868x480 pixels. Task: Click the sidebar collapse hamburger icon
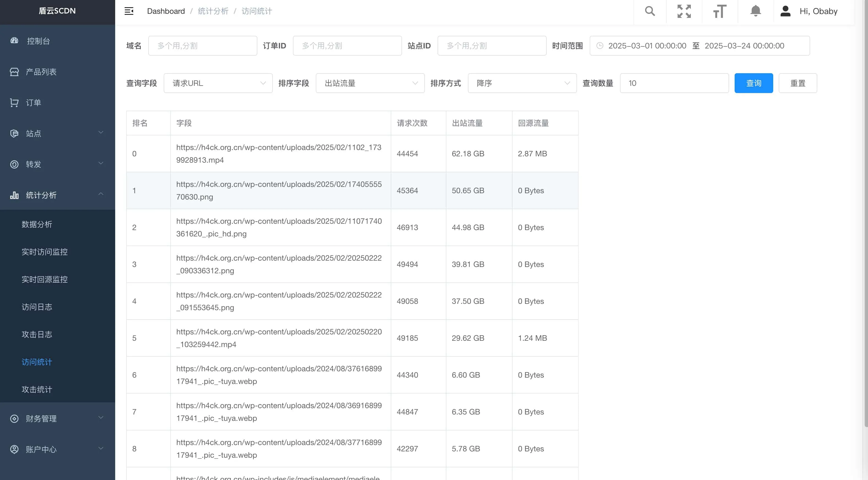click(129, 11)
